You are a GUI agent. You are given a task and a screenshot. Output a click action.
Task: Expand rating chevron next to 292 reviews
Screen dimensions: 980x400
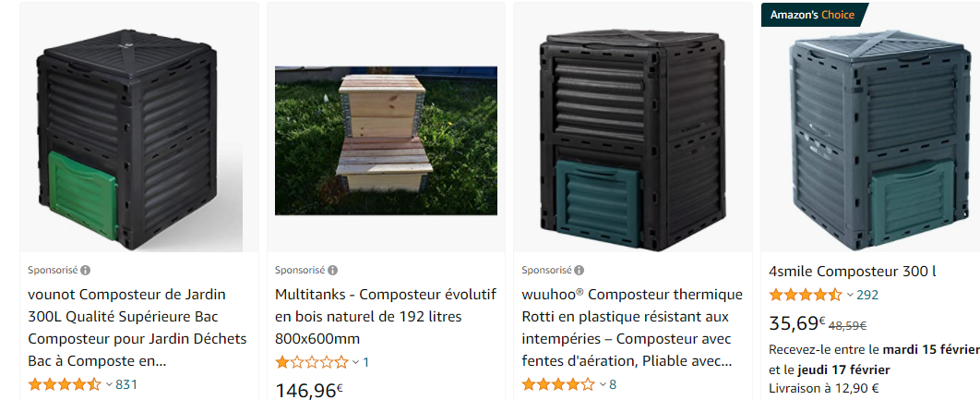pos(850,295)
